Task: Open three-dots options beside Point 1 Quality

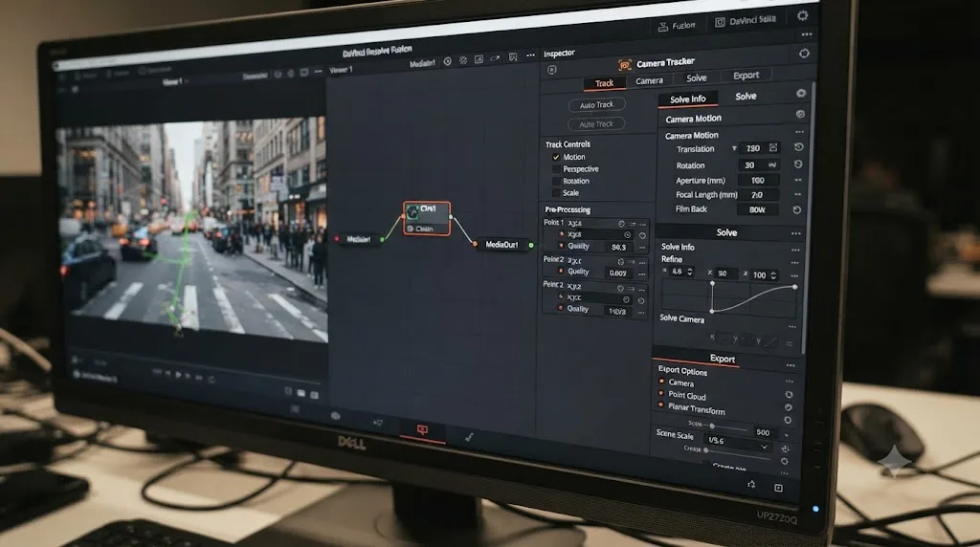Action: click(x=642, y=248)
